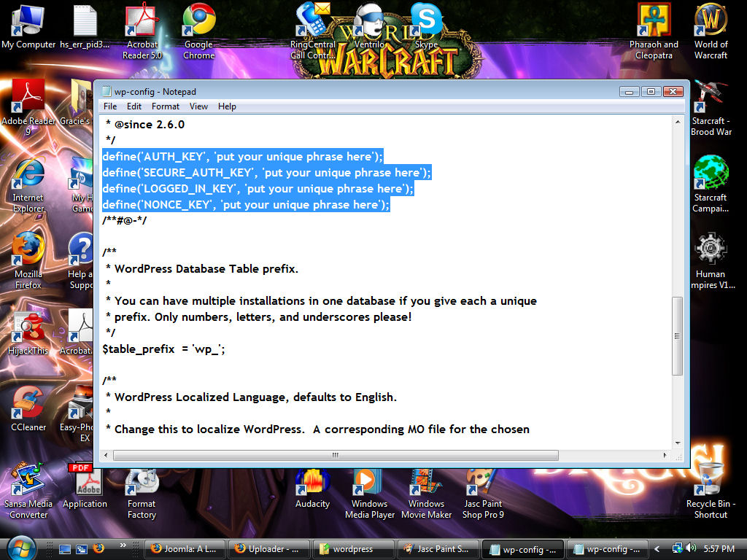This screenshot has height=560, width=747.
Task: Show hidden system tray icons arrow
Action: click(657, 549)
